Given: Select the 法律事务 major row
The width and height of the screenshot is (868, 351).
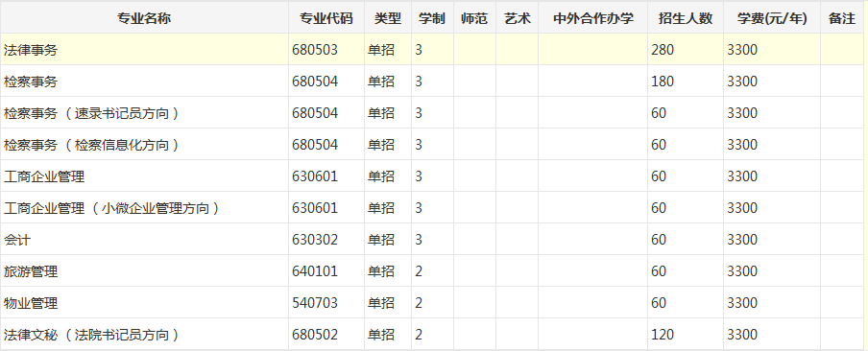Looking at the screenshot, I should (434, 50).
